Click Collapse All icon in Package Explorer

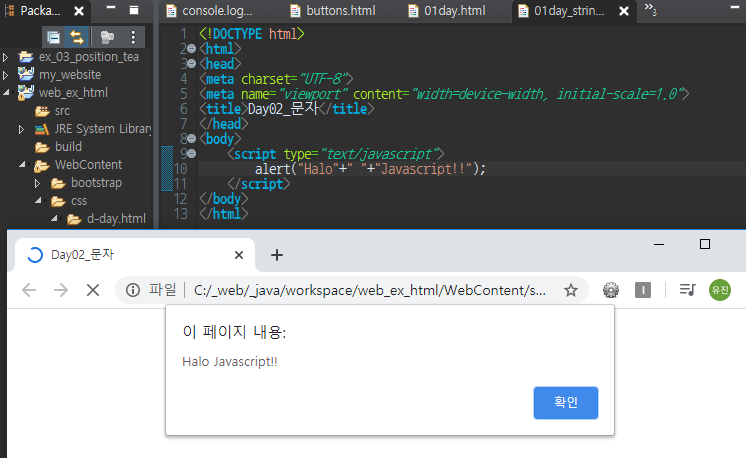click(54, 37)
